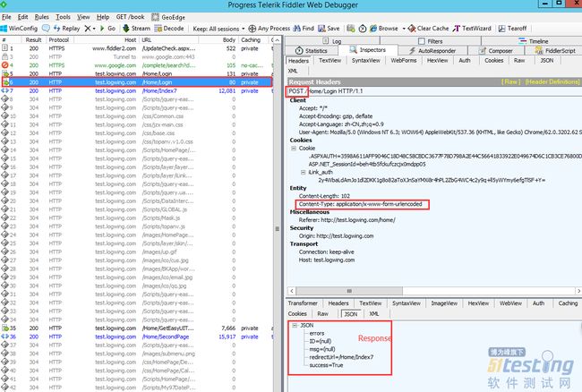Open the AutoResponder tab
582x392 pixels.
(x=432, y=51)
